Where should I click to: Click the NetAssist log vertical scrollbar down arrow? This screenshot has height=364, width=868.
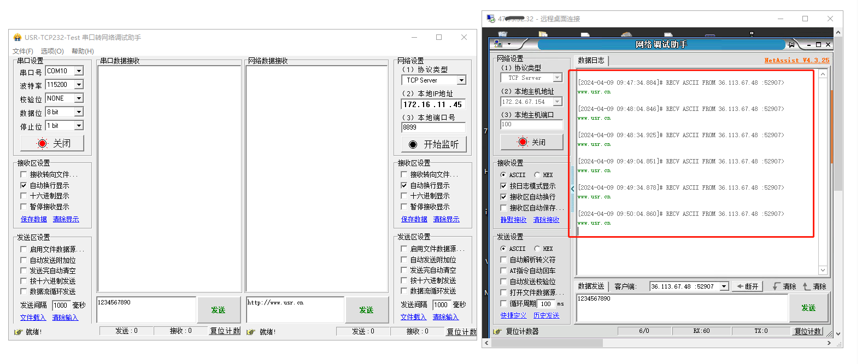point(823,270)
